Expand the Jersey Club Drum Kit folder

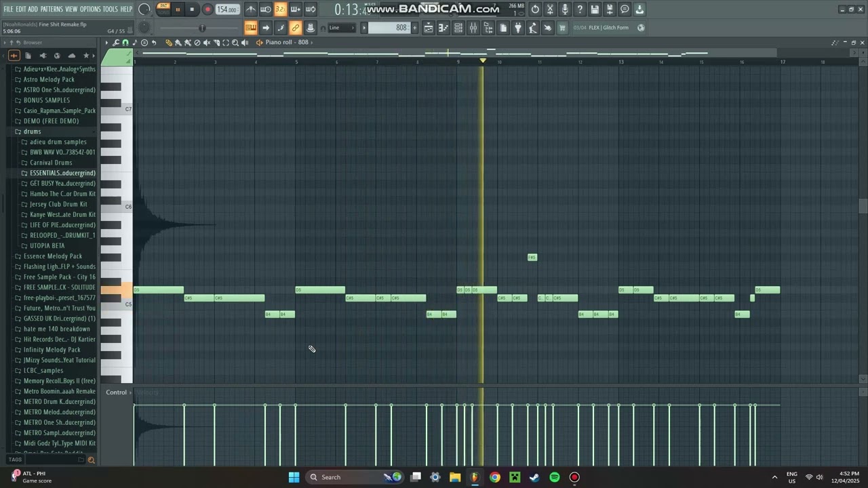tap(58, 204)
